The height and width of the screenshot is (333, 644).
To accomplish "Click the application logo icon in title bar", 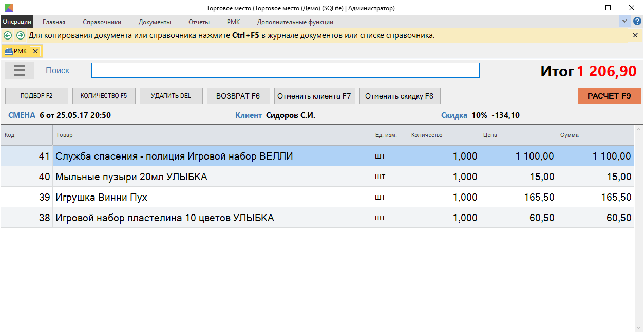I will [x=8, y=8].
